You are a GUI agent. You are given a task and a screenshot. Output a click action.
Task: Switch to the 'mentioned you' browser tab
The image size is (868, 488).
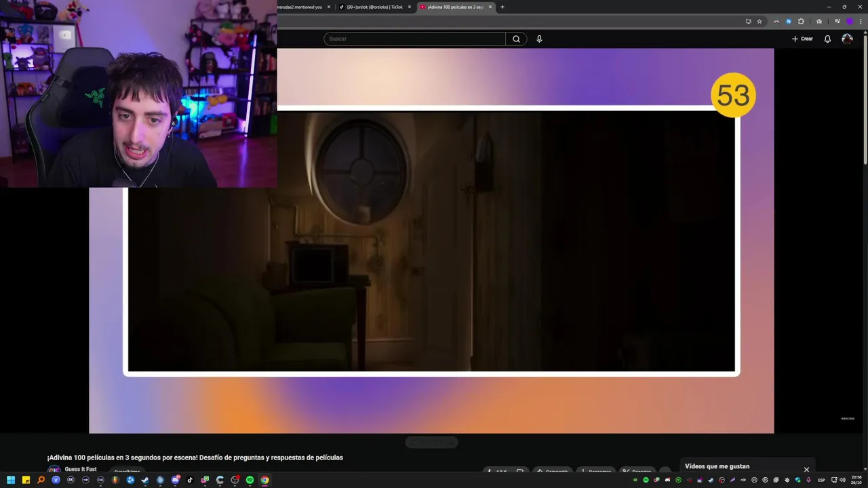(302, 7)
